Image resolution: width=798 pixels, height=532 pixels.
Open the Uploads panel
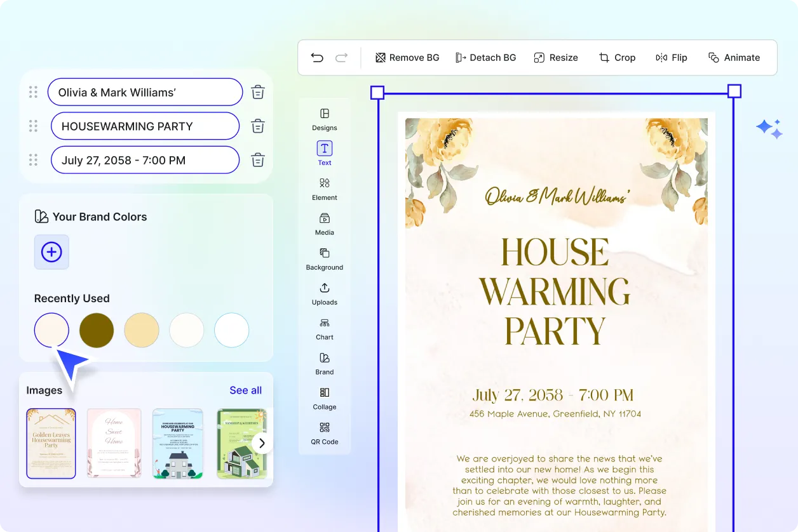coord(324,293)
